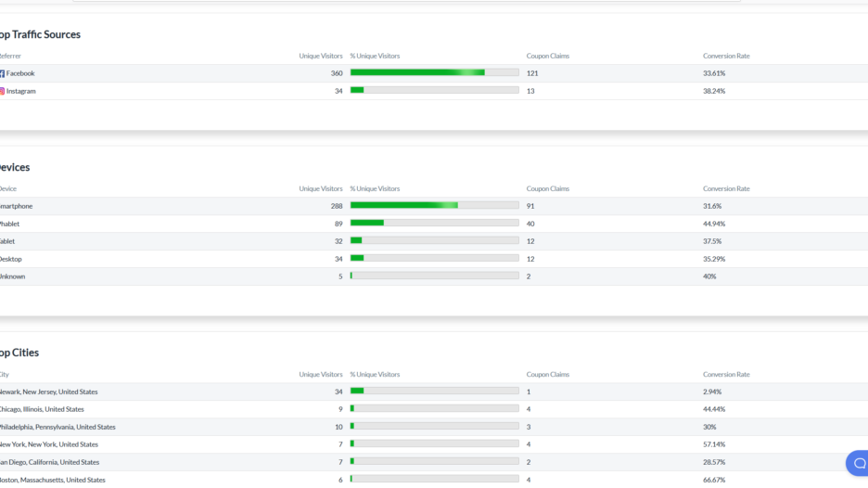Sort traffic sources by Unique Visitors header
This screenshot has height=488, width=868.
click(320, 56)
